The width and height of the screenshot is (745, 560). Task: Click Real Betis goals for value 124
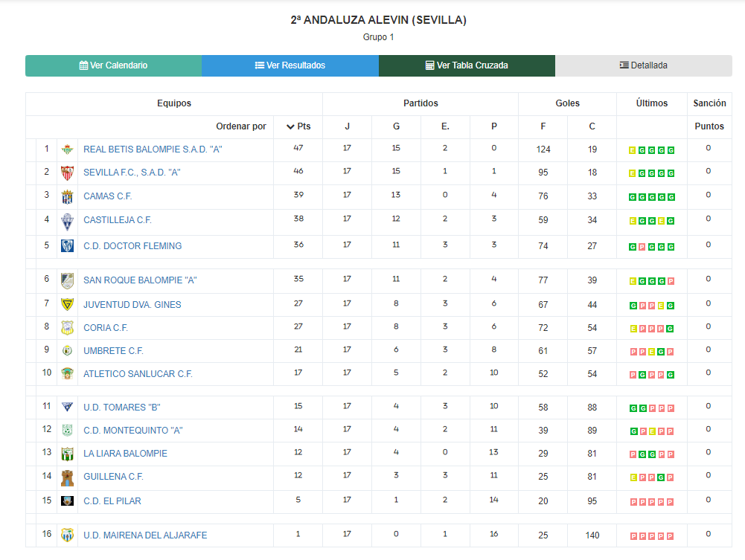click(543, 149)
